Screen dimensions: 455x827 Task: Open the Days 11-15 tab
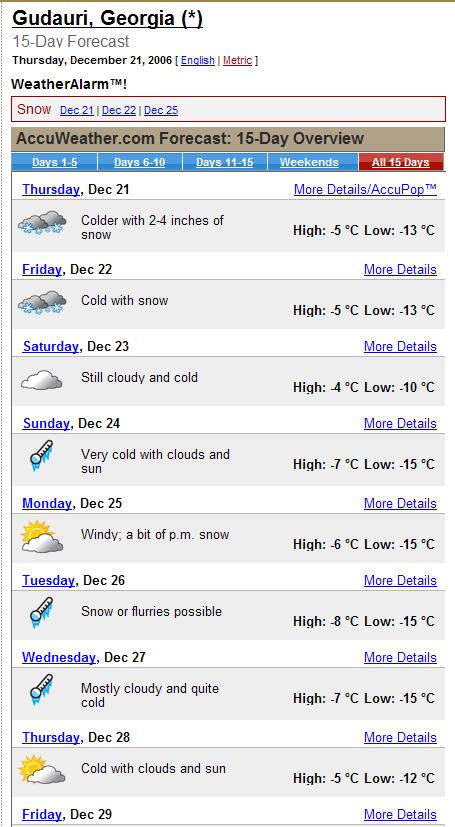(x=225, y=162)
